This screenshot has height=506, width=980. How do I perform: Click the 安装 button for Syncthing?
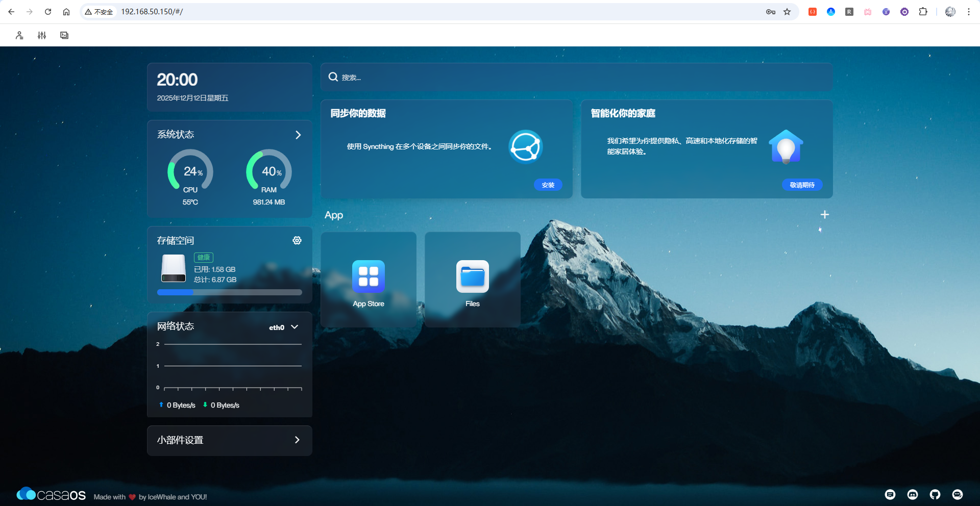[548, 185]
